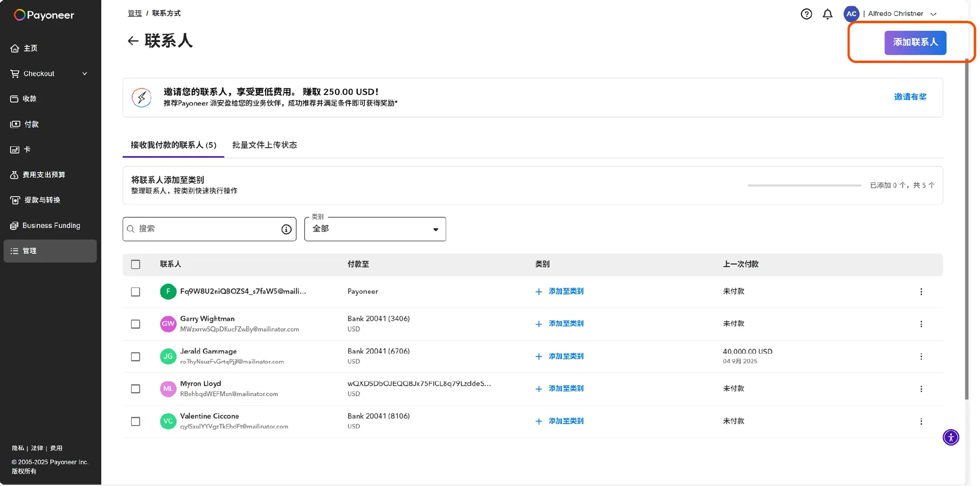Click the Payoneer logo
Screen dimensions: 980x486
44,15
